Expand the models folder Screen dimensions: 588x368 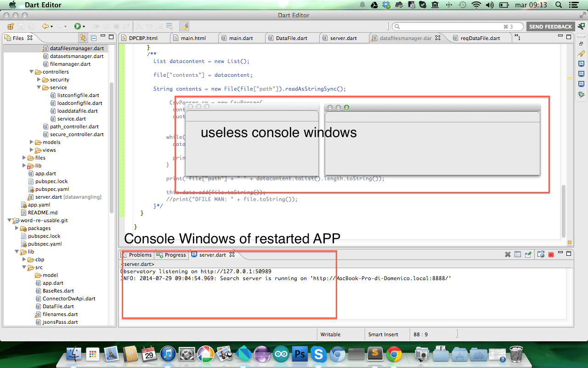(32, 142)
